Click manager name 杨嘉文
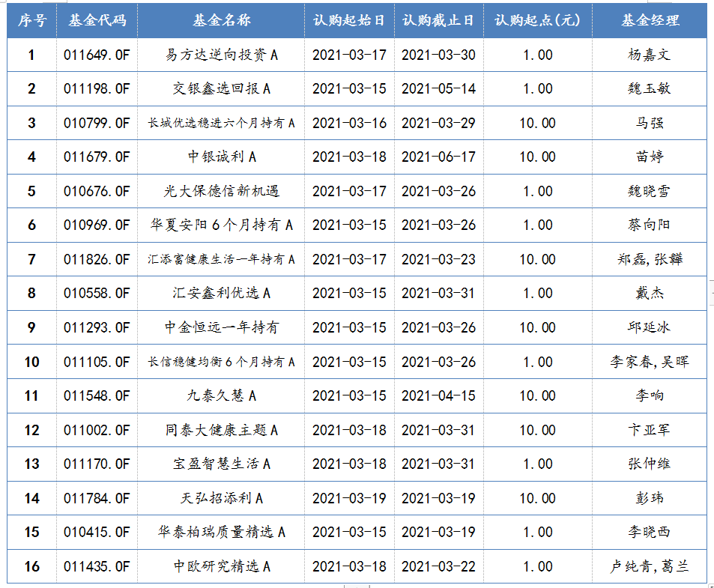This screenshot has width=714, height=588. click(650, 55)
